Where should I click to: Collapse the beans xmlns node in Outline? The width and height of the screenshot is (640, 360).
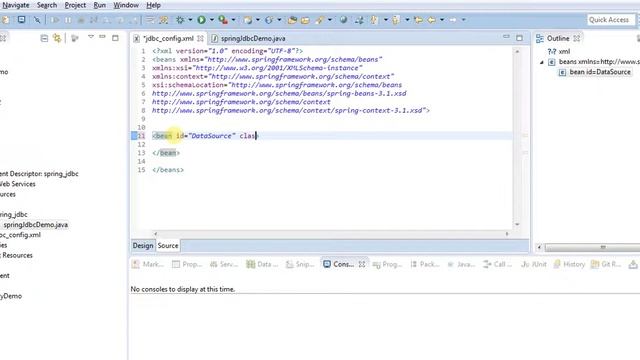coord(542,62)
